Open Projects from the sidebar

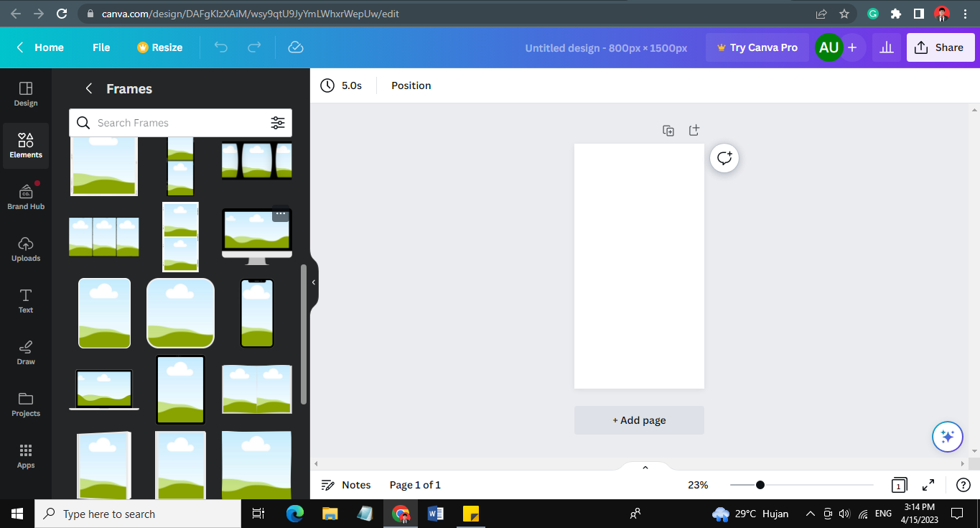click(25, 403)
